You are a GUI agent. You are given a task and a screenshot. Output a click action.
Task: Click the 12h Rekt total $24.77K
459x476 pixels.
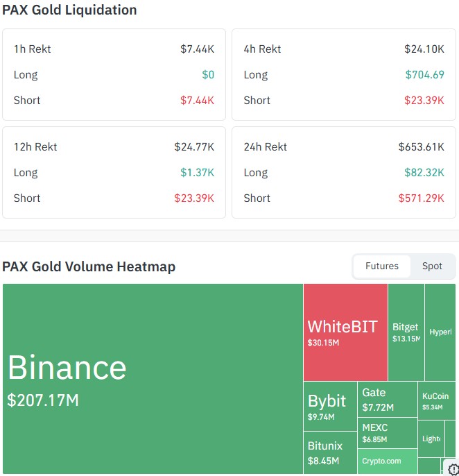194,147
